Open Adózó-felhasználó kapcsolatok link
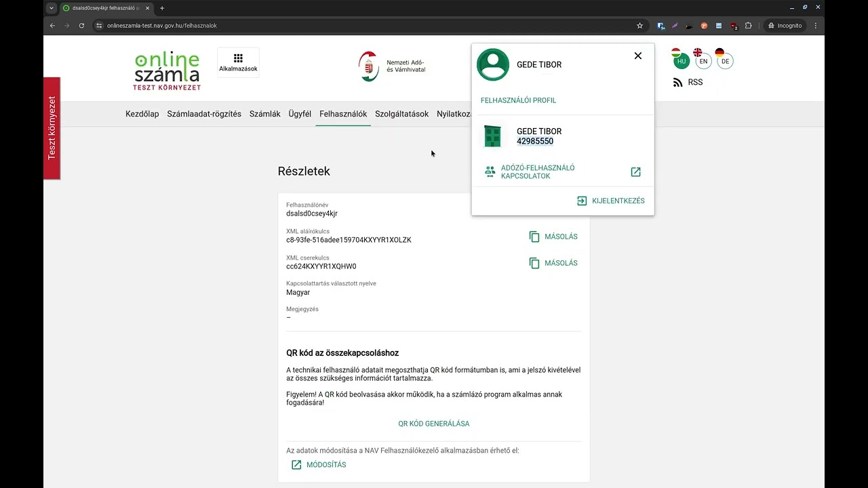868x488 pixels. (x=537, y=171)
